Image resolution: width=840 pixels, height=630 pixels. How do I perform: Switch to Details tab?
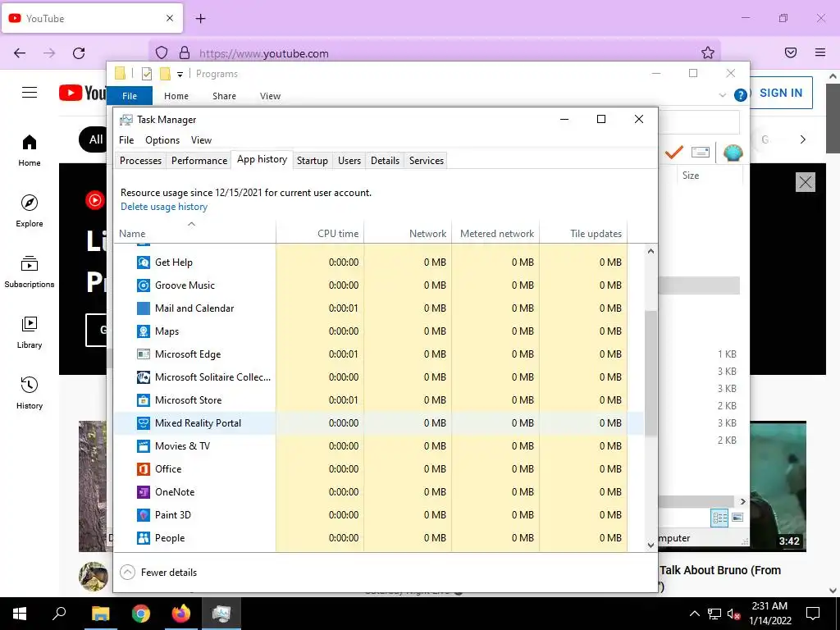click(386, 161)
